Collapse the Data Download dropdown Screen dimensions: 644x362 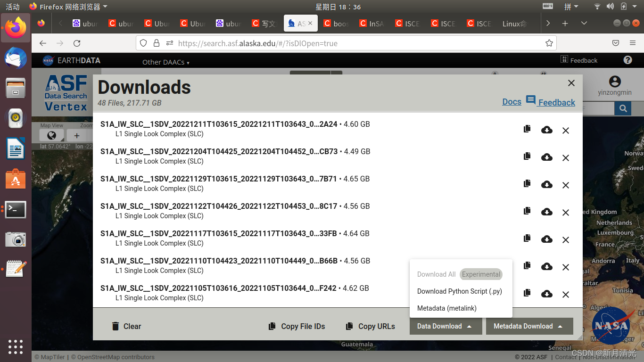tap(445, 326)
